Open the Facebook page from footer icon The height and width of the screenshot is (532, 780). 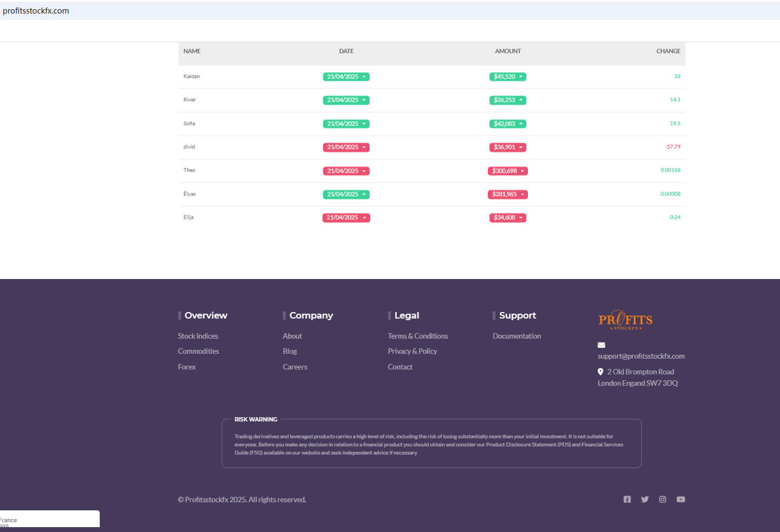(627, 499)
